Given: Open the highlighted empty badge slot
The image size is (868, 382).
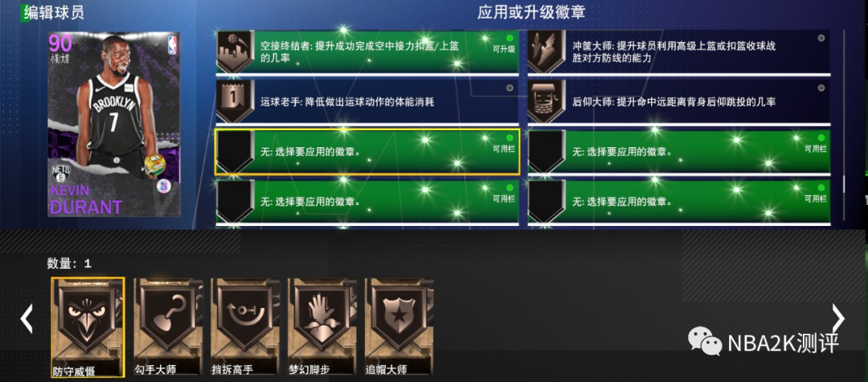Looking at the screenshot, I should 367,152.
